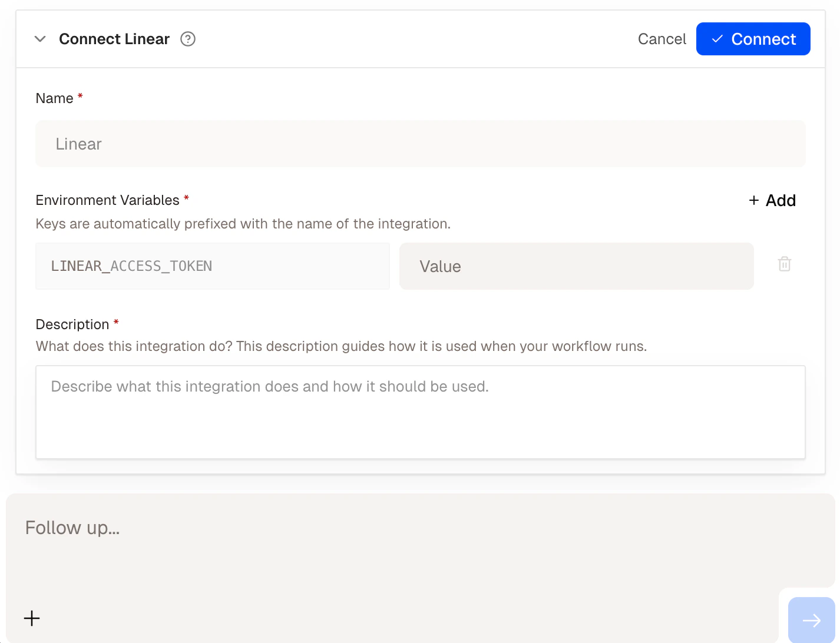Open the help icon beside Connect Linear
This screenshot has height=643, width=840.
click(188, 39)
